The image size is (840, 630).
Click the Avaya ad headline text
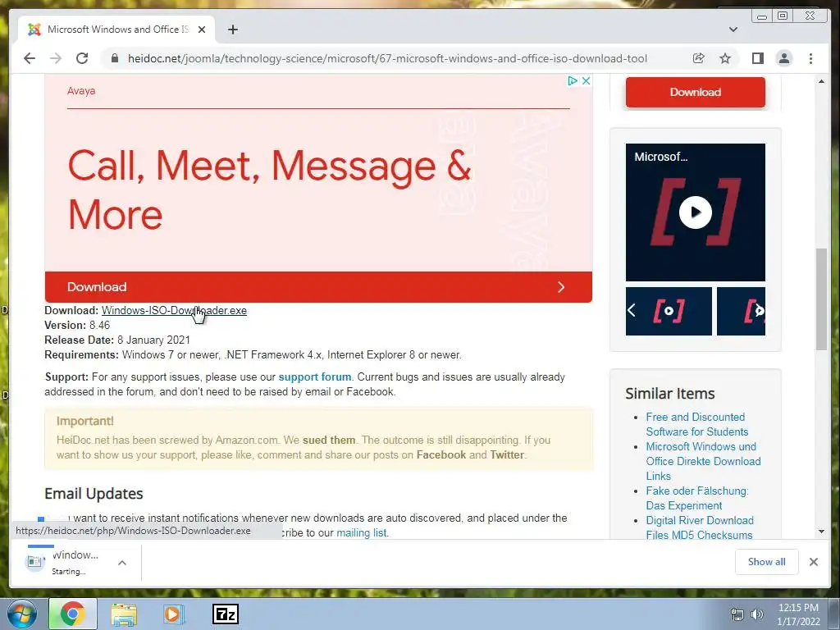tap(269, 189)
